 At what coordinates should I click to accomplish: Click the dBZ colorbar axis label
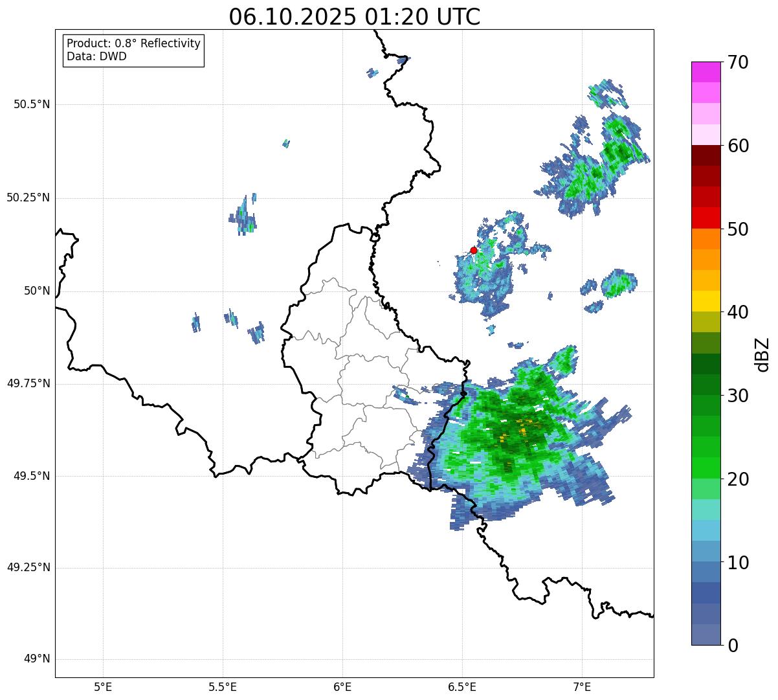(x=762, y=354)
